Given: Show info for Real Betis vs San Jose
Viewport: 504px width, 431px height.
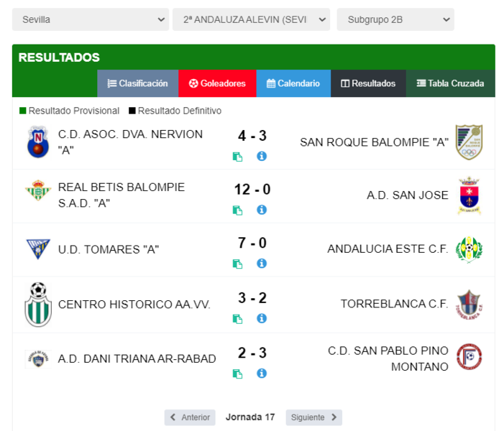Looking at the screenshot, I should pos(262,210).
